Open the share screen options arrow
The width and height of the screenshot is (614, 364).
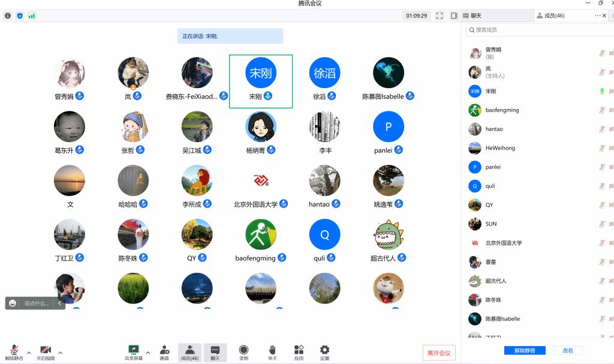pyautogui.click(x=148, y=353)
